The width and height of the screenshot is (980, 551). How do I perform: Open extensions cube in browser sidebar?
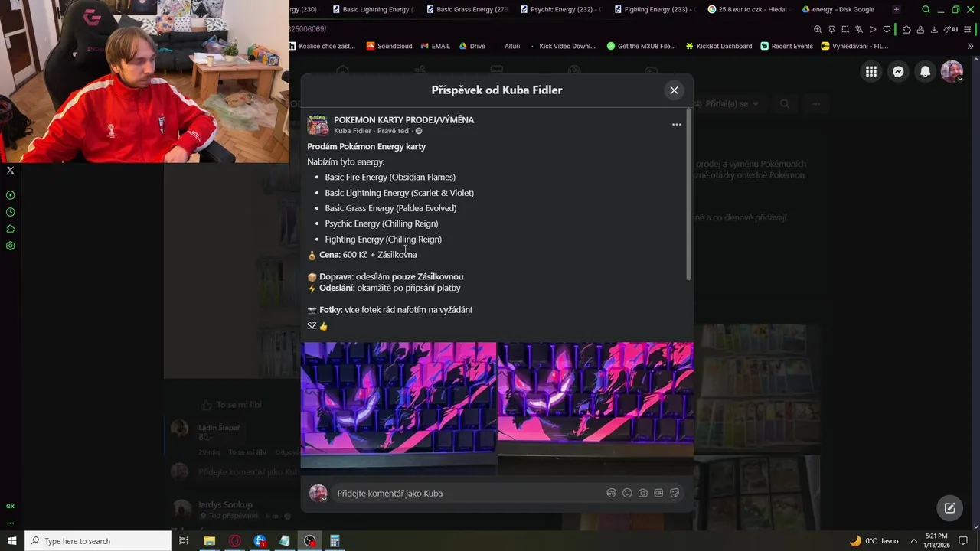[x=11, y=229]
